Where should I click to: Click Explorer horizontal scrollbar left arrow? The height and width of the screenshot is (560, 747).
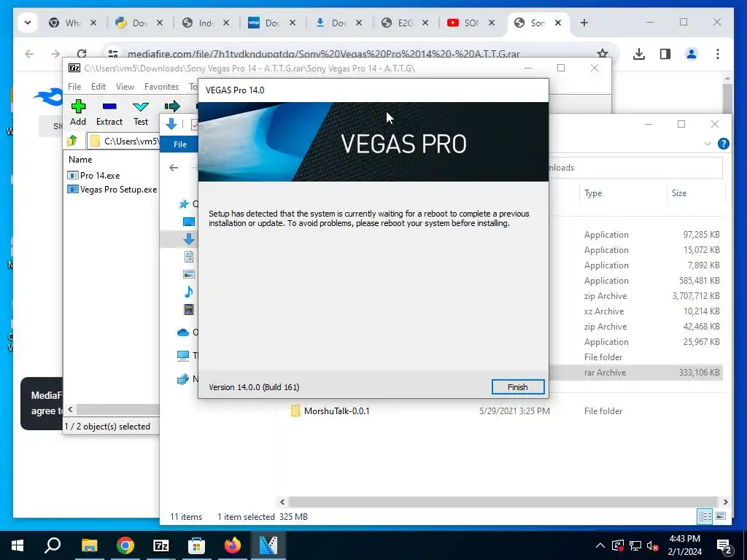(x=282, y=502)
